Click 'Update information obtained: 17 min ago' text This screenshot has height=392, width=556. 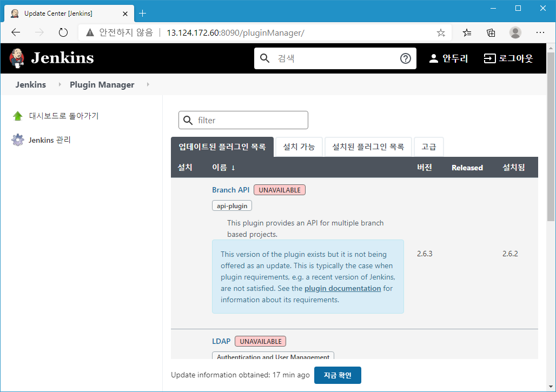(240, 375)
